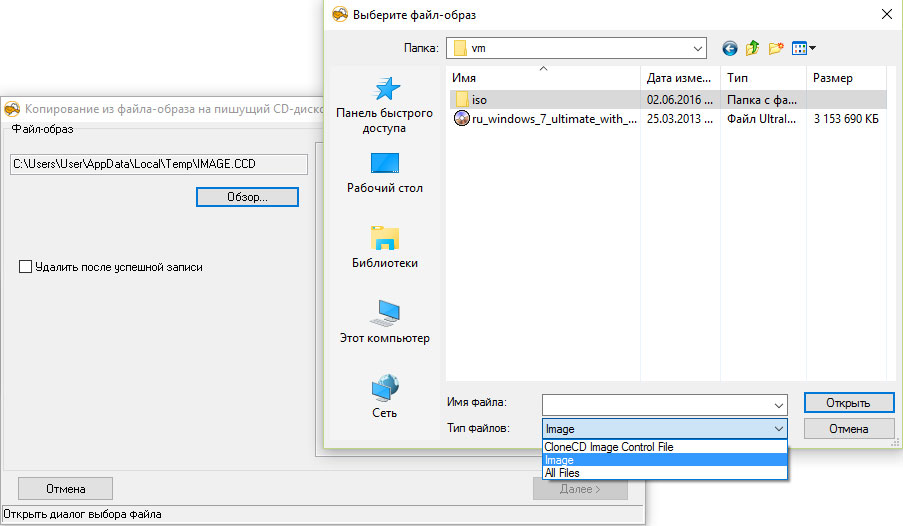This screenshot has height=526, width=903.
Task: Expand the file name combo box arrow
Action: (x=779, y=406)
